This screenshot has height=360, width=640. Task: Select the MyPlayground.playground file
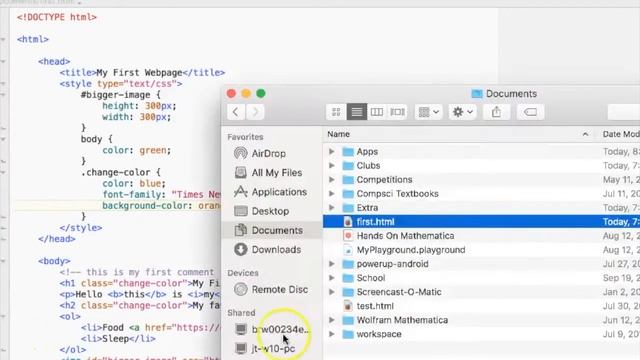[x=481, y=250]
